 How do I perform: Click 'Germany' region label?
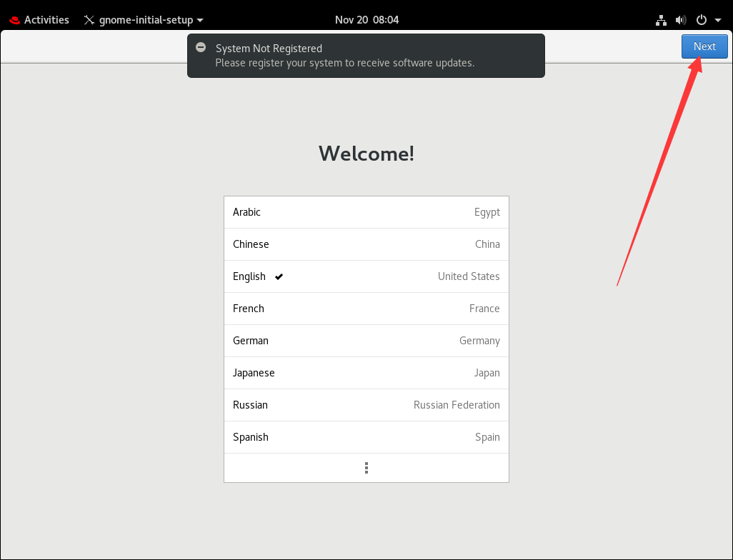pos(479,341)
